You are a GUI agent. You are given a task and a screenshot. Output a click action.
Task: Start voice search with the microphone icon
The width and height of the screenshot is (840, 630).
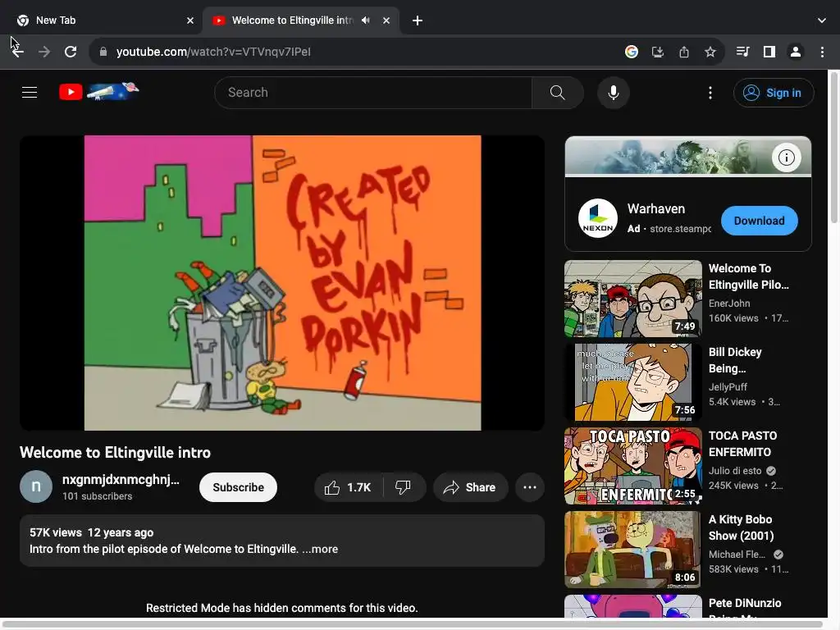pyautogui.click(x=614, y=93)
